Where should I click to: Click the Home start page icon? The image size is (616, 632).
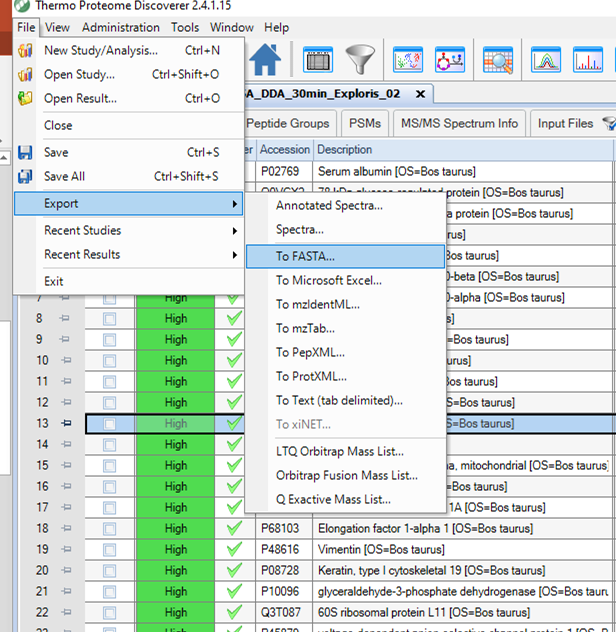pos(265,60)
